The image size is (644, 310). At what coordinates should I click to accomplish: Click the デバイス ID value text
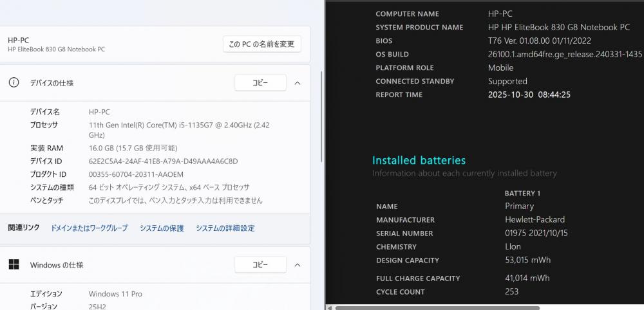pos(163,161)
